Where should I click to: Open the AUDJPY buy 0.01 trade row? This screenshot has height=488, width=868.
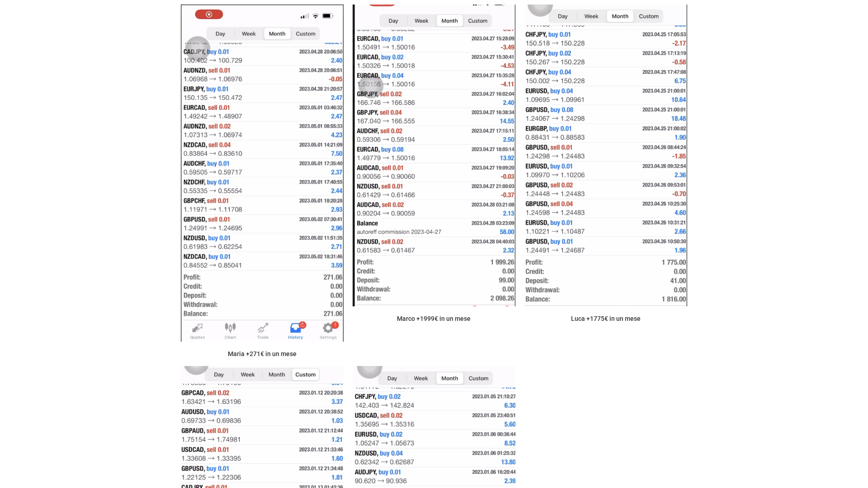pyautogui.click(x=435, y=476)
